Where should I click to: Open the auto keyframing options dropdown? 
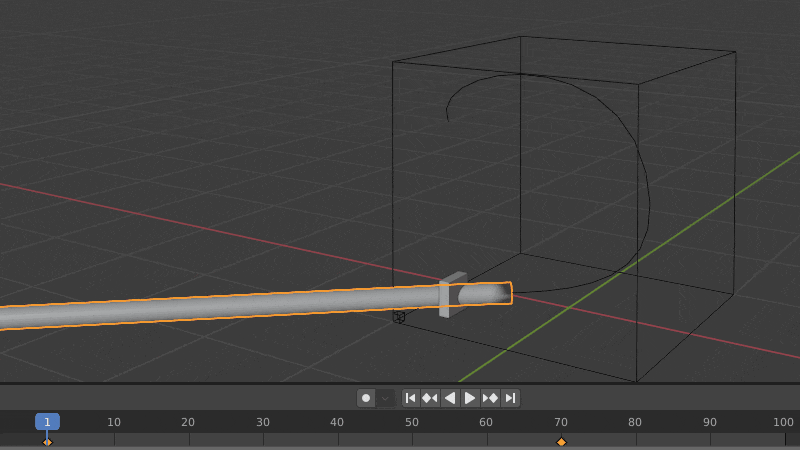[x=385, y=398]
